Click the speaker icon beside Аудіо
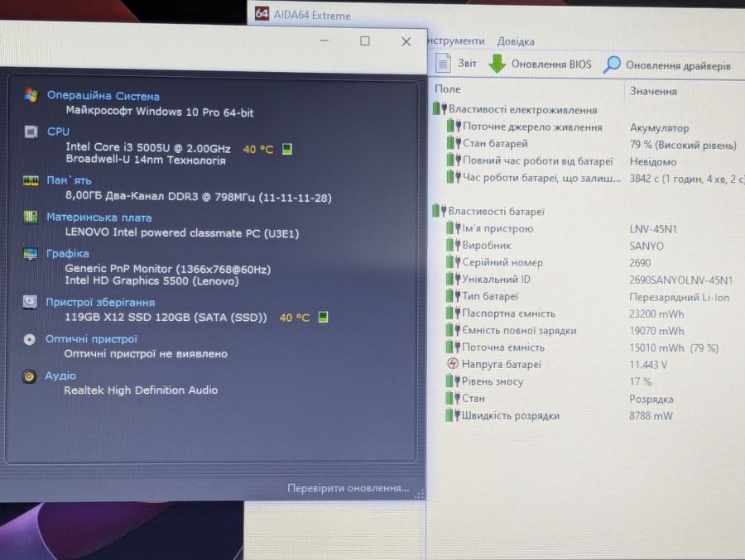745x560 pixels. pos(29,376)
